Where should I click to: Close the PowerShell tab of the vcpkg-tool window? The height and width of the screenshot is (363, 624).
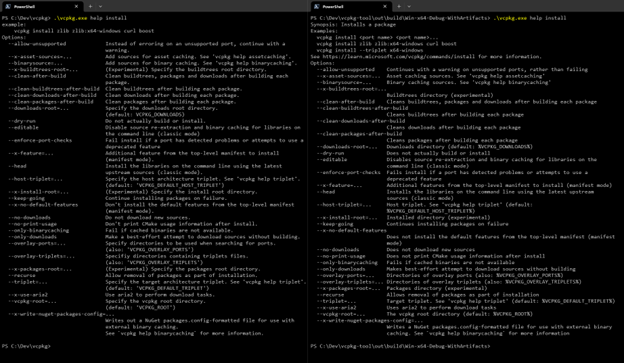(385, 6)
